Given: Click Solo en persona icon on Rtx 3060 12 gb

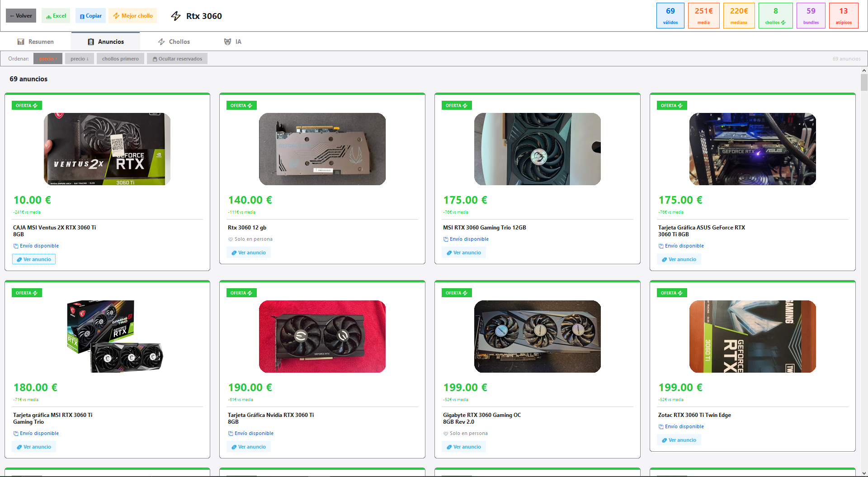Looking at the screenshot, I should 231,239.
